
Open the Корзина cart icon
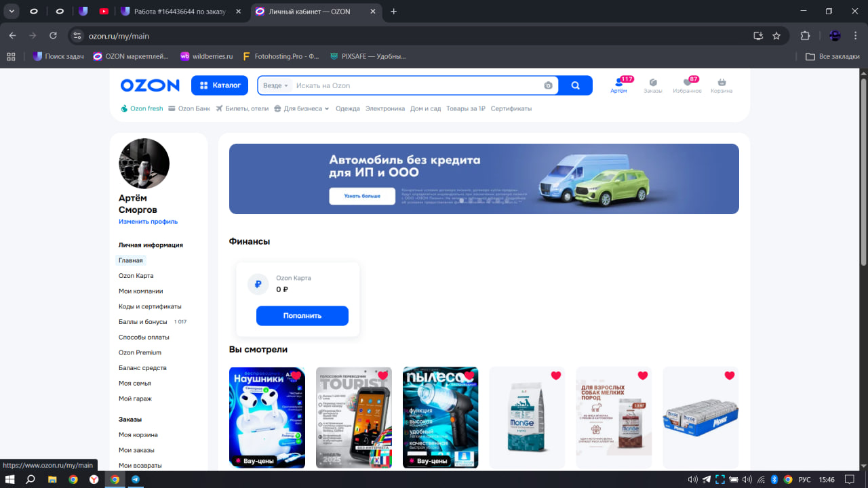(722, 85)
